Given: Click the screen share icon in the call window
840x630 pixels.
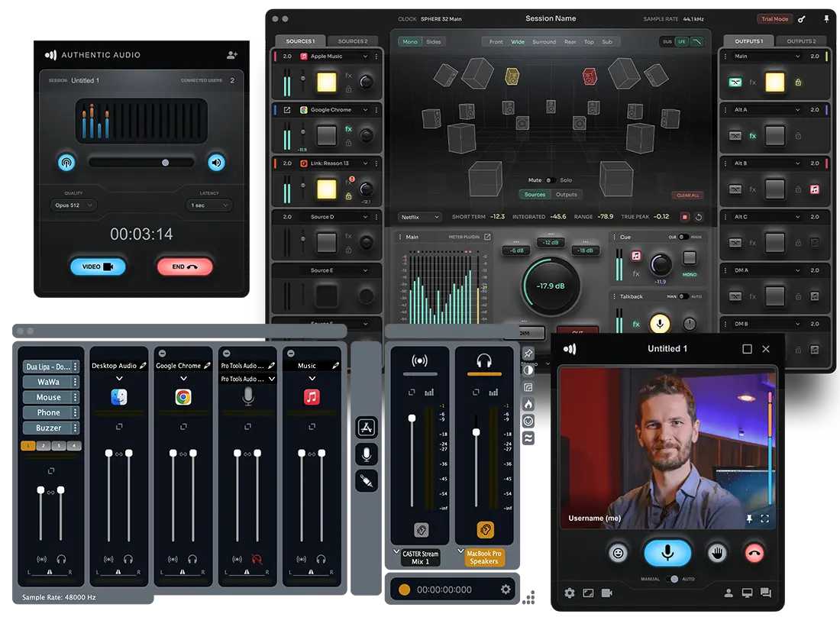Looking at the screenshot, I should tap(748, 593).
